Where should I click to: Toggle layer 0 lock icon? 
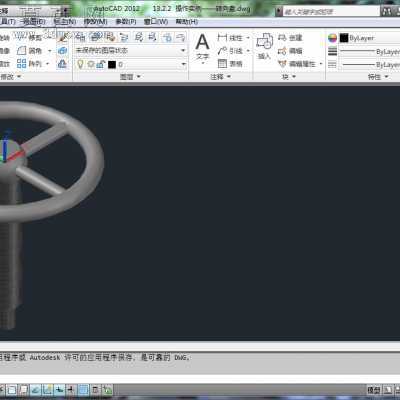coord(101,64)
